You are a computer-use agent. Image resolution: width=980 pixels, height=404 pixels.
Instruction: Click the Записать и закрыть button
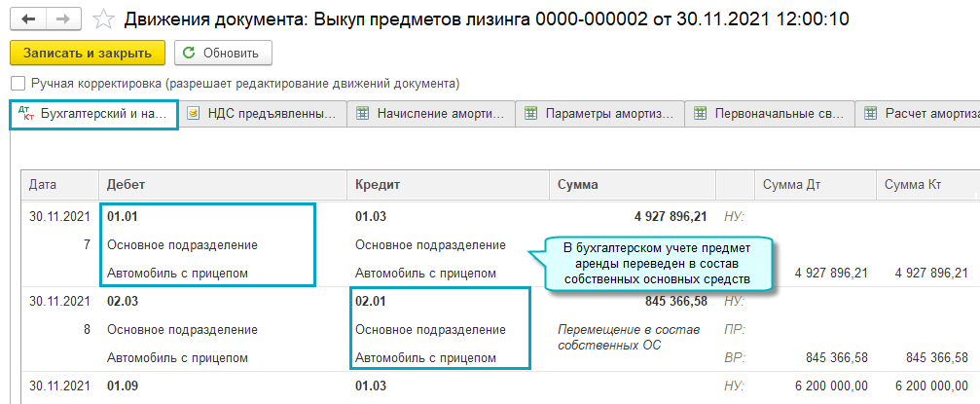[x=88, y=54]
